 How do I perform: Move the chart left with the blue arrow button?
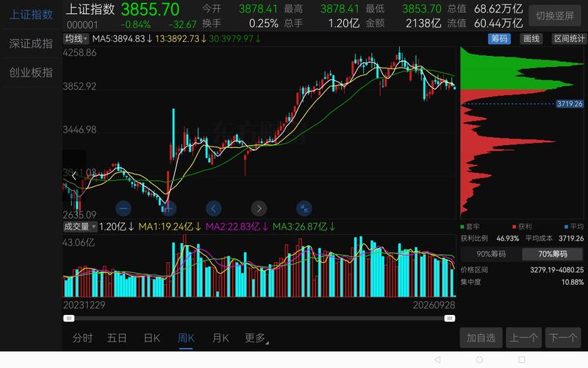(x=214, y=208)
